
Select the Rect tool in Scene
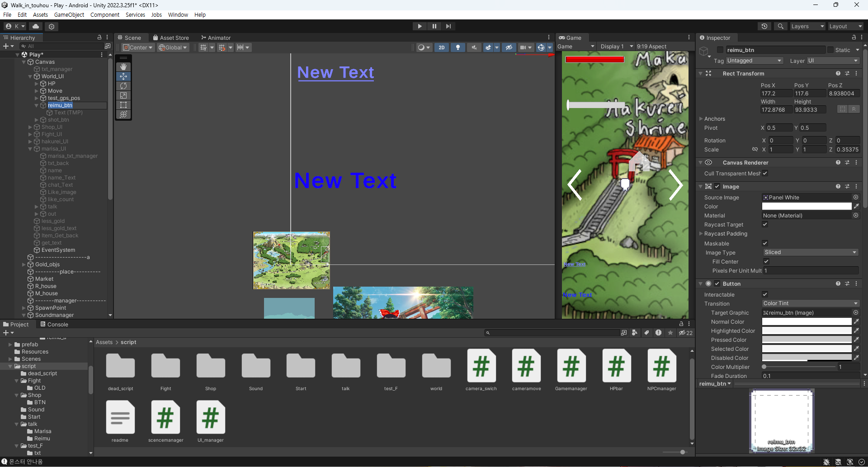123,105
